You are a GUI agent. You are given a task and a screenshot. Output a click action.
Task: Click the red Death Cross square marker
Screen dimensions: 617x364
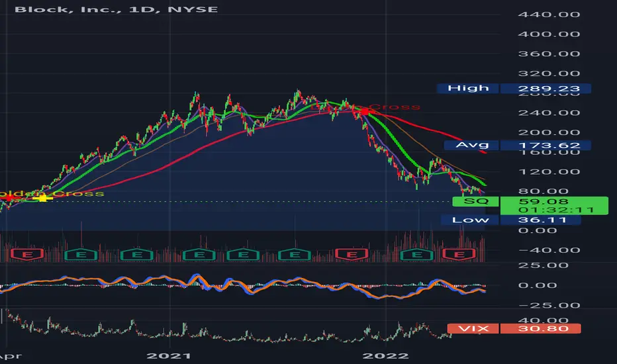(364, 112)
